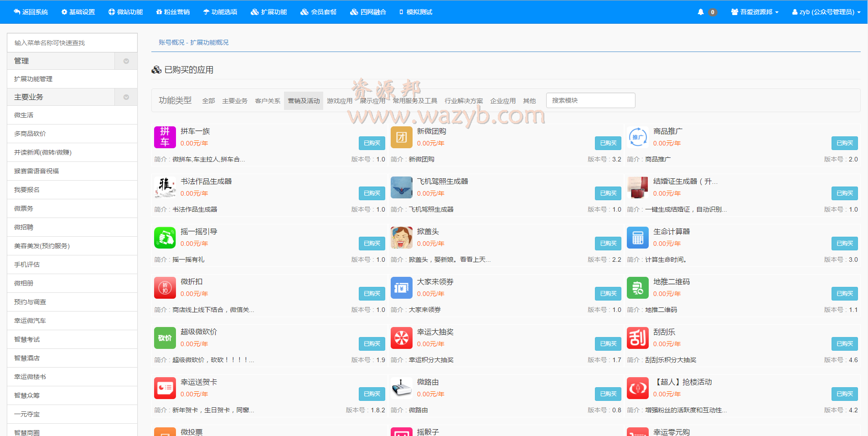Open the 掀盖头 app icon
Screen dimensions: 868x436
(402, 238)
